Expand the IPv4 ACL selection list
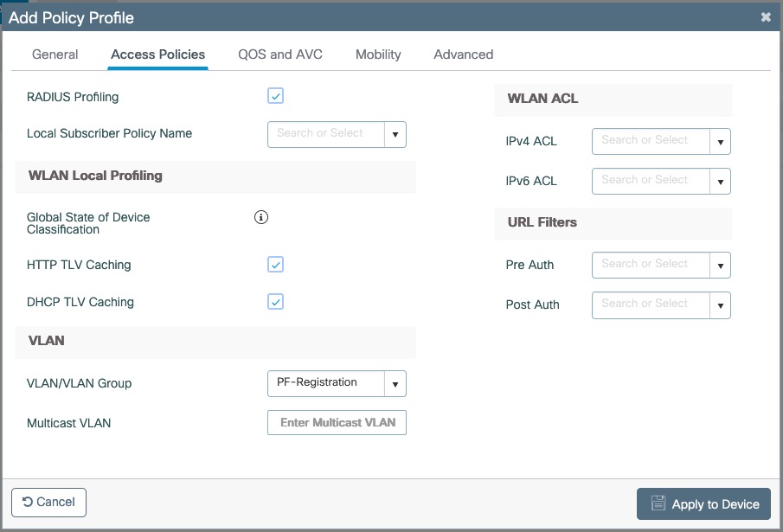 pos(721,141)
